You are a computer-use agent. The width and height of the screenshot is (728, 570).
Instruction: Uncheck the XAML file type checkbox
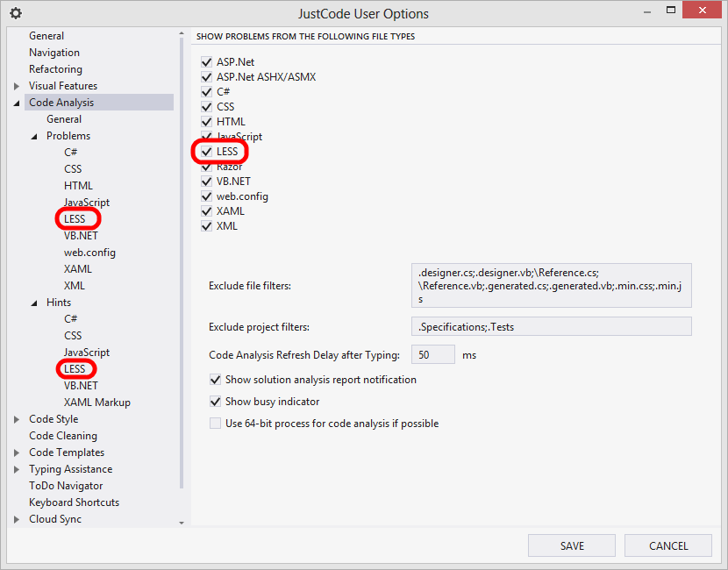(x=207, y=211)
